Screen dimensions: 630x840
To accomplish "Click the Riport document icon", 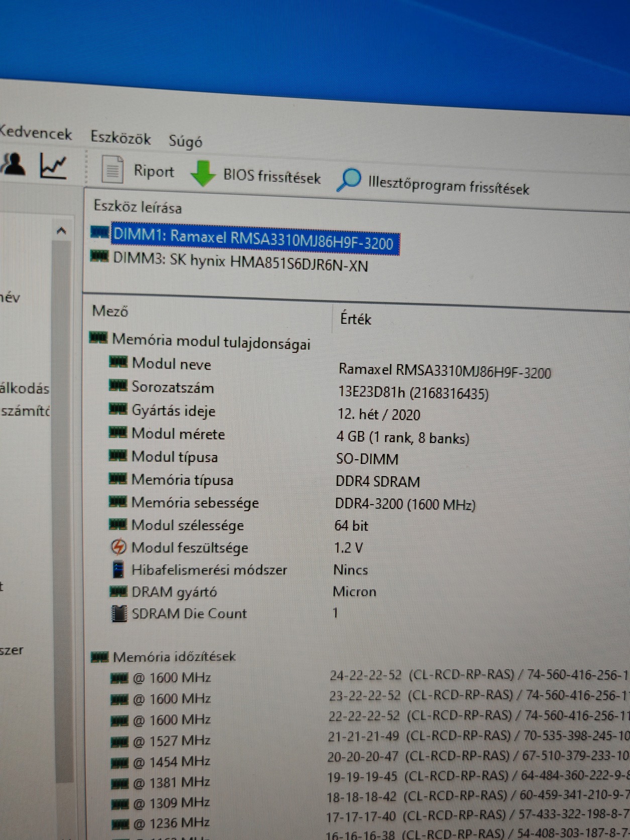I will pyautogui.click(x=113, y=170).
